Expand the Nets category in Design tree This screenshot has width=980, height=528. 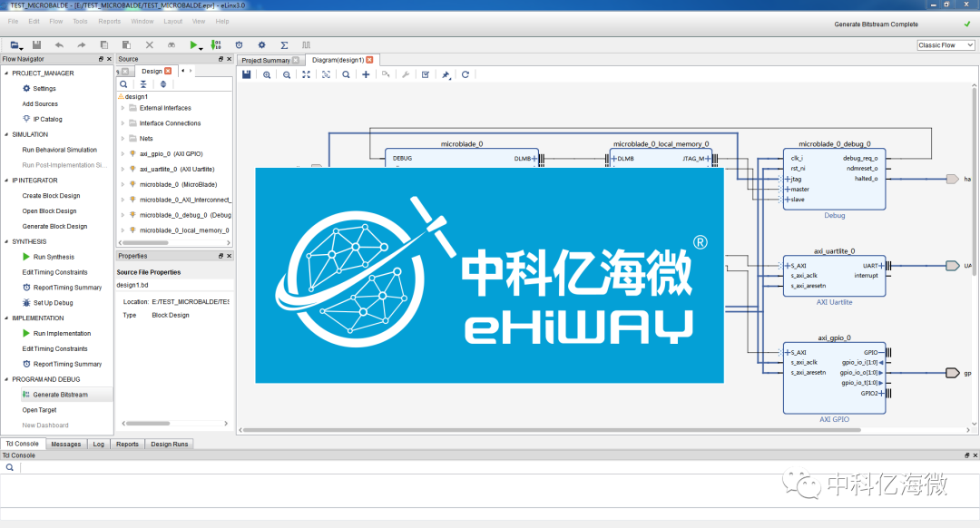(122, 138)
